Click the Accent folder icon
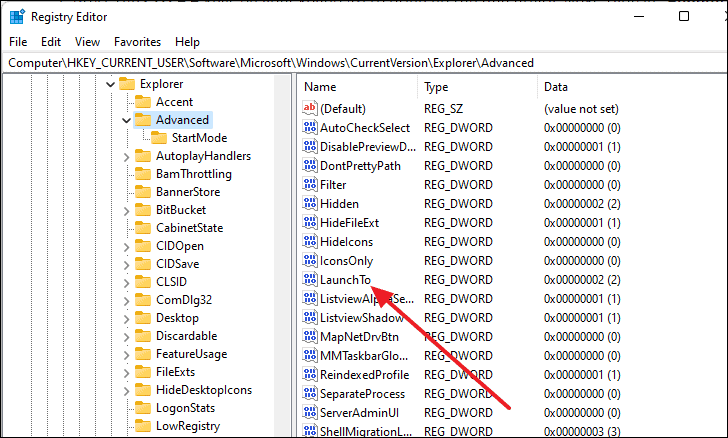 (143, 102)
